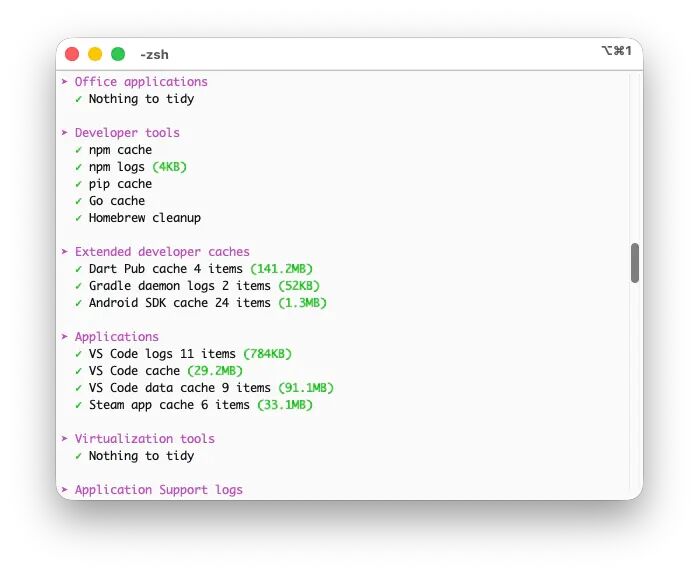Click the Dart Pub cache 4 items text
The image size is (699, 574).
click(166, 269)
